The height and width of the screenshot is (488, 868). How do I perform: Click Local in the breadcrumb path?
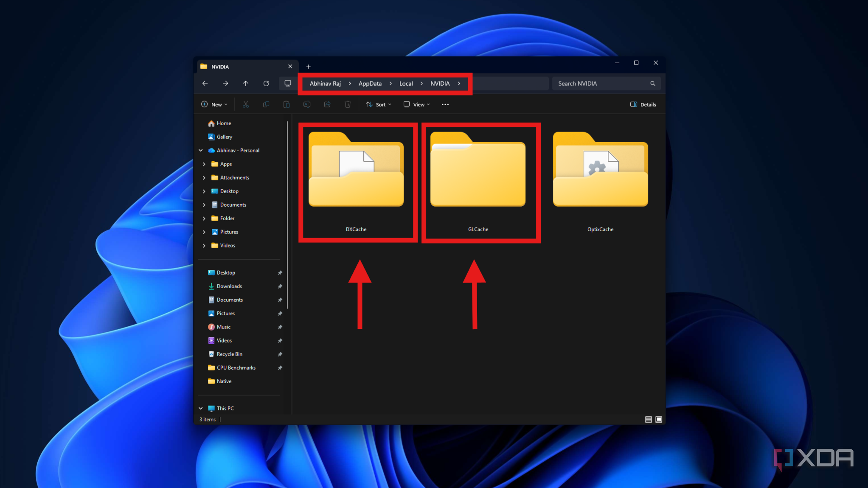tap(406, 84)
